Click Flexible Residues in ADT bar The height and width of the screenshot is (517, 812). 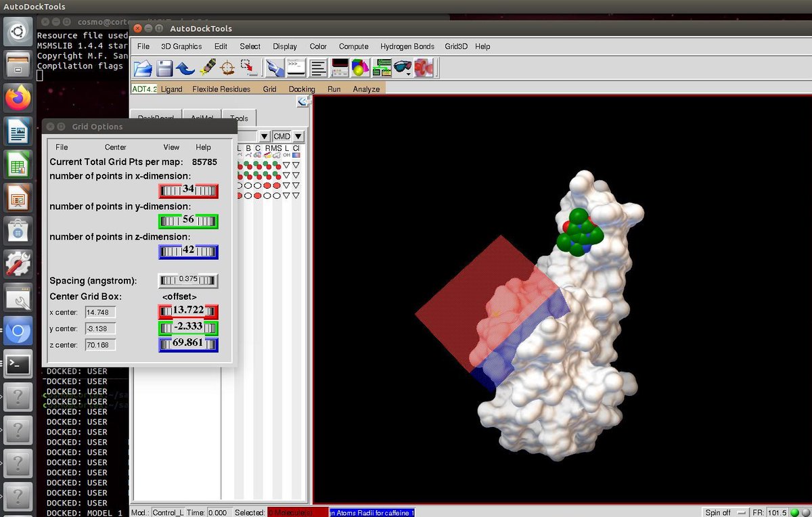click(221, 89)
